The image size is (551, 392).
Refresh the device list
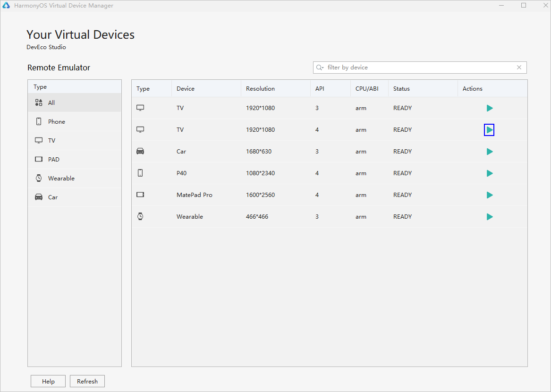tap(87, 382)
